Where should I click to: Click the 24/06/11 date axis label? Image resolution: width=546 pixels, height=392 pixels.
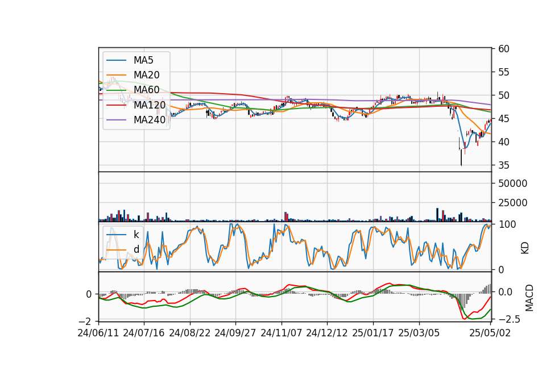(98, 333)
